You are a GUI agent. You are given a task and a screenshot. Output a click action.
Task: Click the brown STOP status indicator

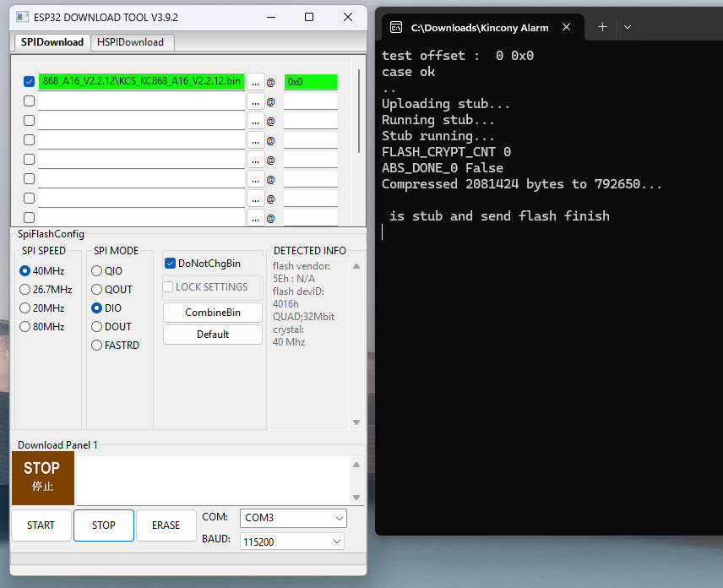[x=42, y=477]
